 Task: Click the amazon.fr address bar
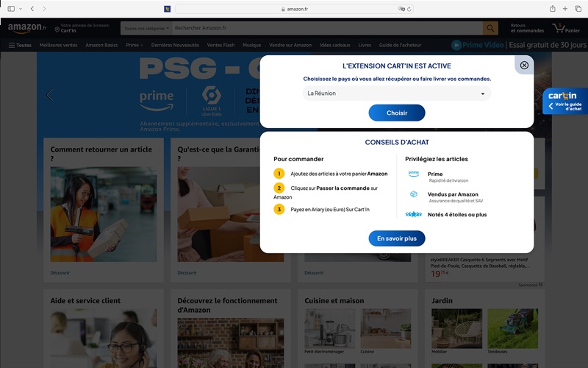pyautogui.click(x=295, y=9)
